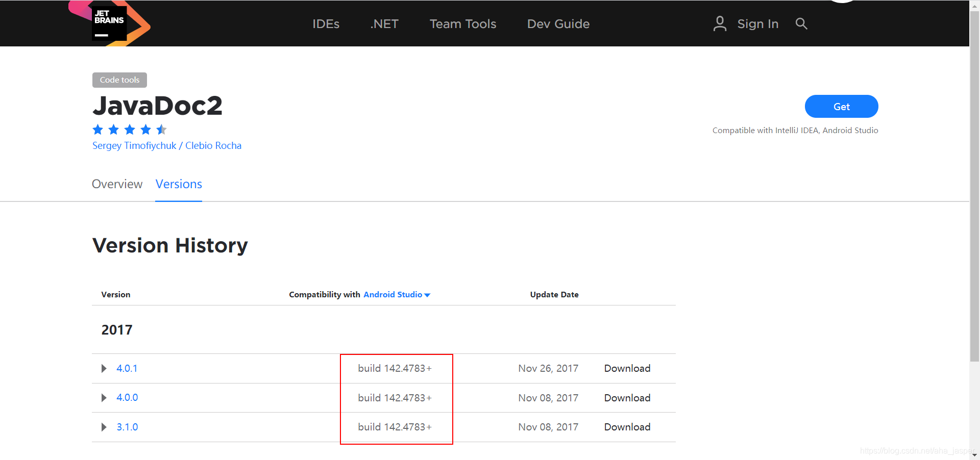Click the vertical page scrollbar thumb
The image size is (980, 460).
point(974,186)
